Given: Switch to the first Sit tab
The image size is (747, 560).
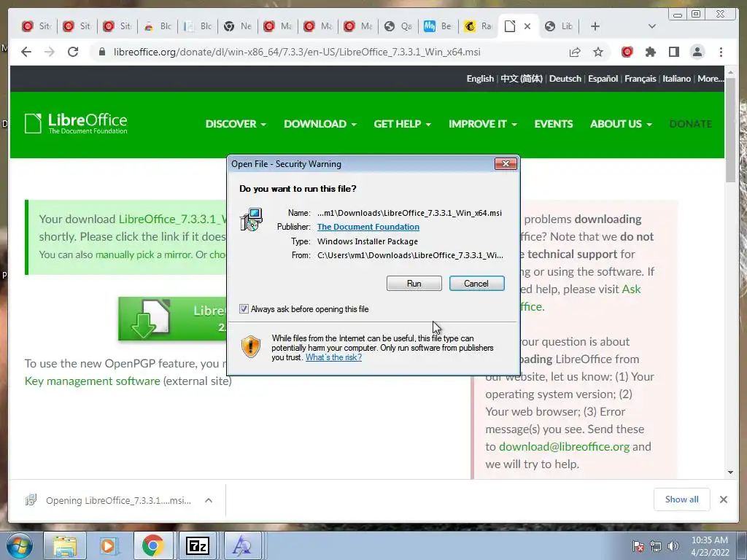Looking at the screenshot, I should [37, 26].
